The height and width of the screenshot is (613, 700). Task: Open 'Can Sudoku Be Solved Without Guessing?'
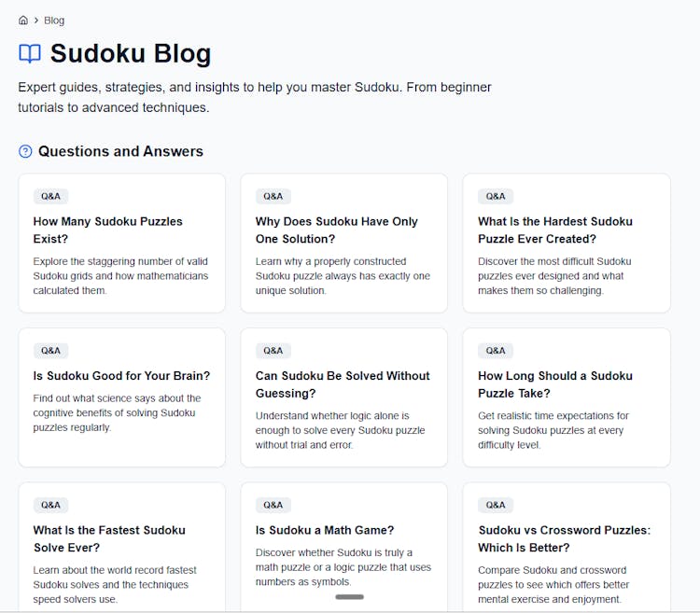342,383
